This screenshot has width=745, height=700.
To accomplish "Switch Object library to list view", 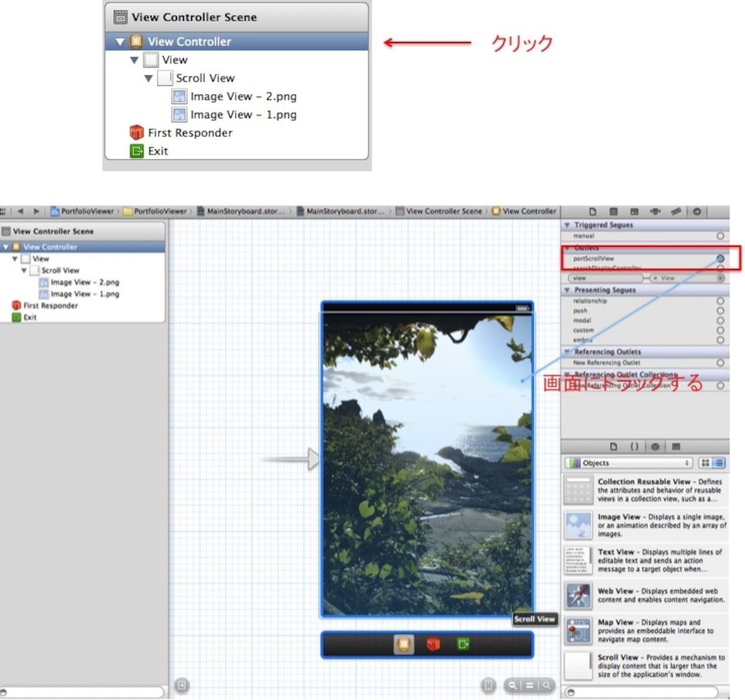I will [719, 463].
